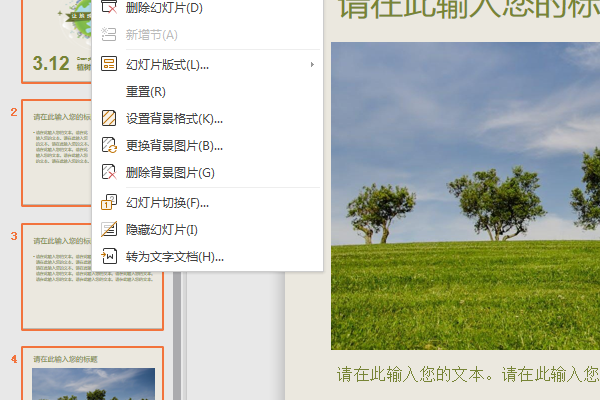Click the slide transition icon
The image size is (600, 400).
[x=109, y=202]
